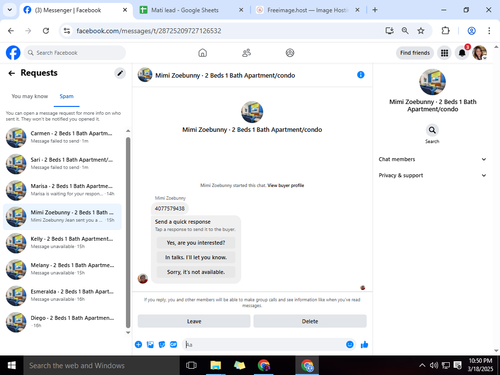Click the new message pencil icon
500x375 pixels.
coord(120,73)
